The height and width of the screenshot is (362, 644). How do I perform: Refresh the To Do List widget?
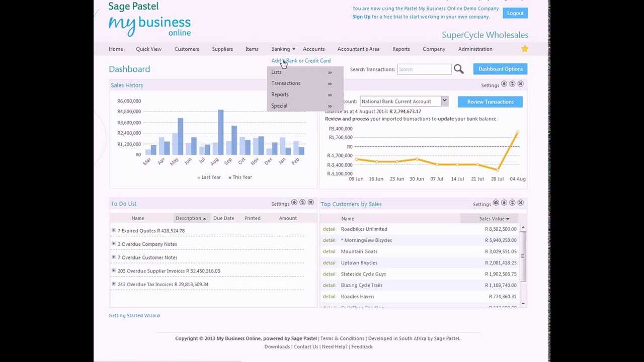tap(302, 203)
